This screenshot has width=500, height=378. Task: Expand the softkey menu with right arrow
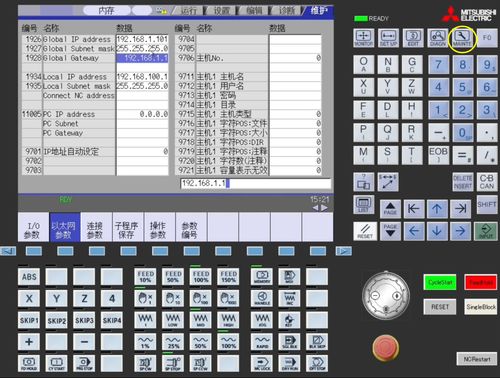pyautogui.click(x=344, y=251)
